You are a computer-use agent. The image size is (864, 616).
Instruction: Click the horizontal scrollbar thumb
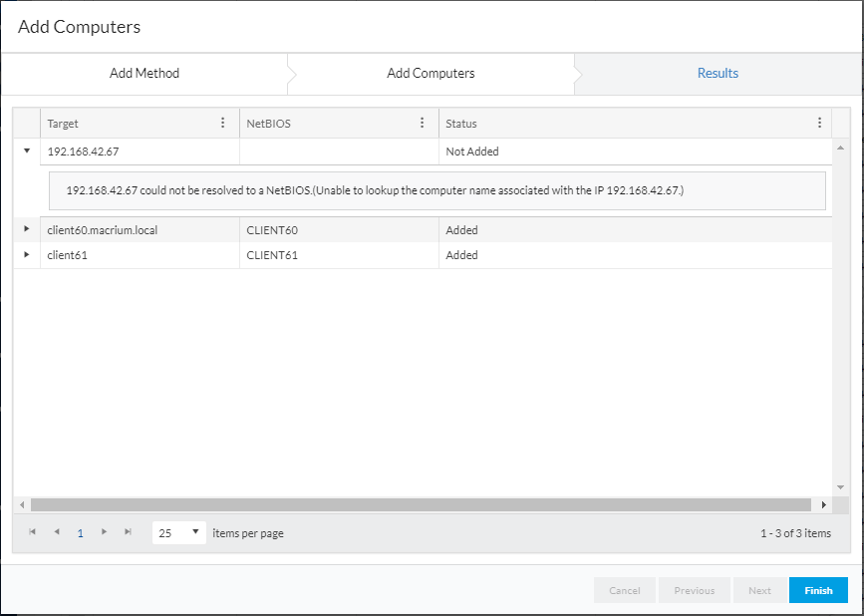click(x=421, y=504)
